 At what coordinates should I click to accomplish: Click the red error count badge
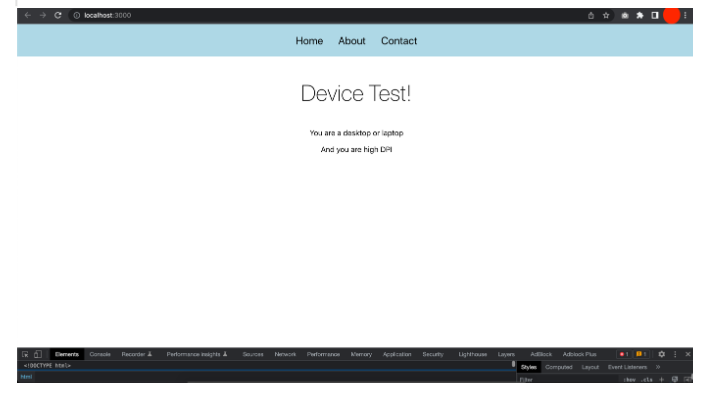pyautogui.click(x=624, y=354)
